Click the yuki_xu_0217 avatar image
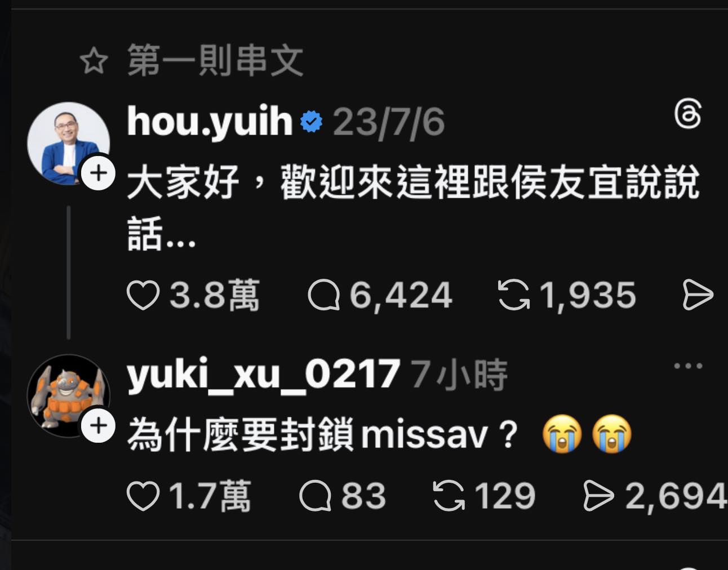728x570 pixels. point(68,395)
